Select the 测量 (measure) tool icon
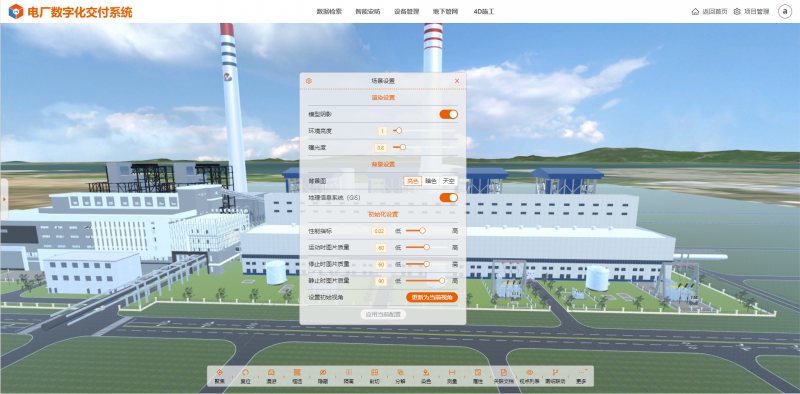 pyautogui.click(x=452, y=373)
